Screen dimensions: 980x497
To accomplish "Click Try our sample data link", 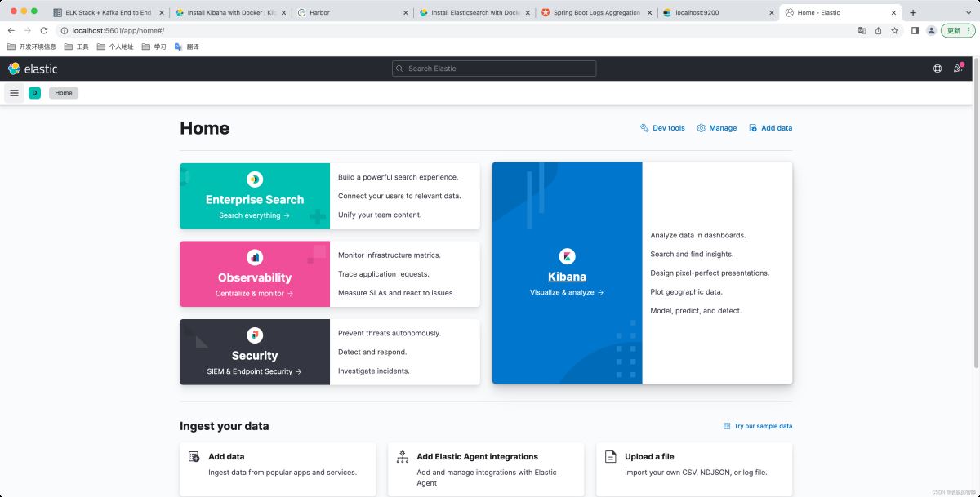I will (x=758, y=426).
